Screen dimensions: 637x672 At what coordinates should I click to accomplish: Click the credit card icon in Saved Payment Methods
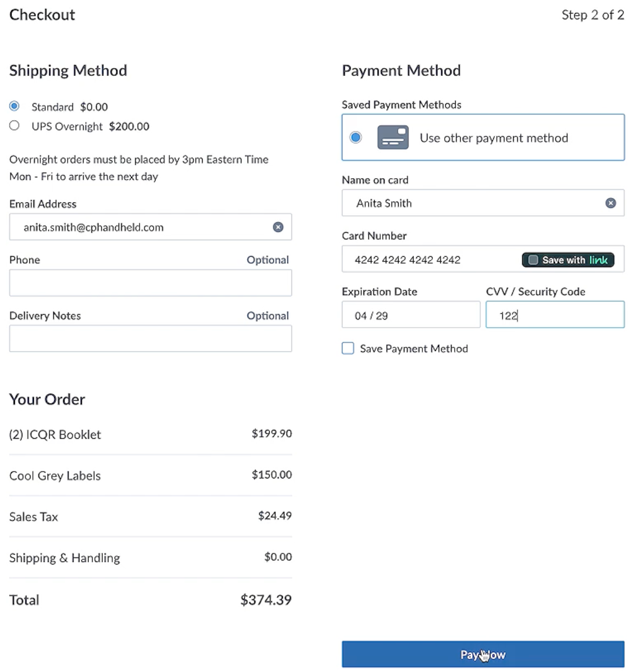(x=393, y=137)
